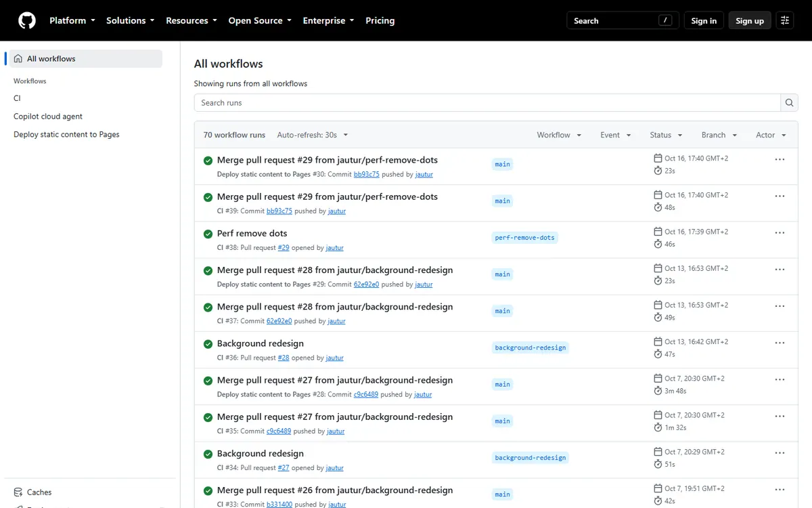
Task: Open Perf remove dots run title
Action: click(252, 234)
